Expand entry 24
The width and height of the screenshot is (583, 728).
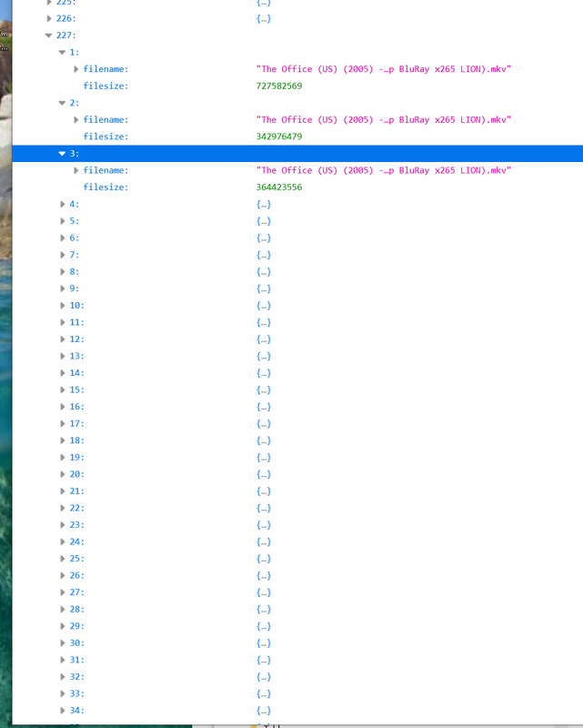coord(63,541)
